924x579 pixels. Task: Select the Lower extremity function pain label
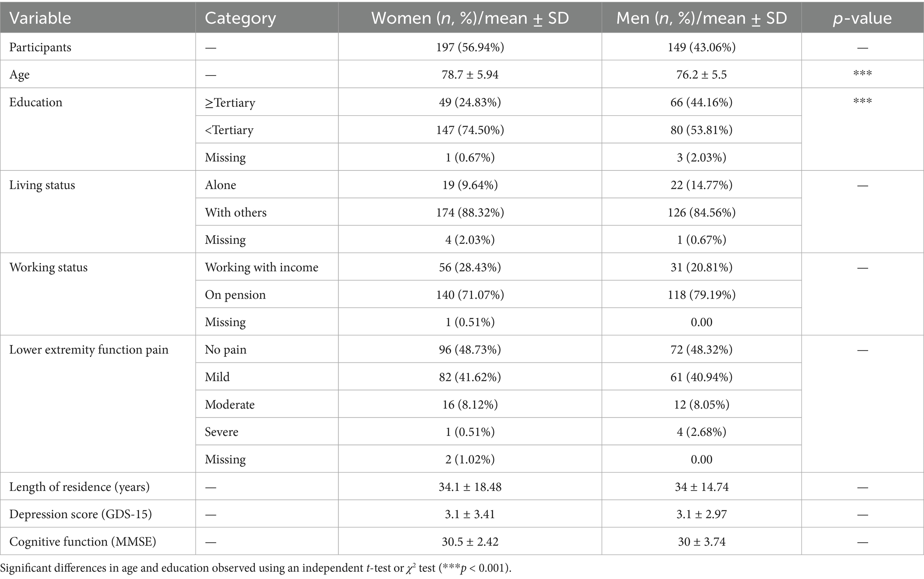(x=89, y=350)
